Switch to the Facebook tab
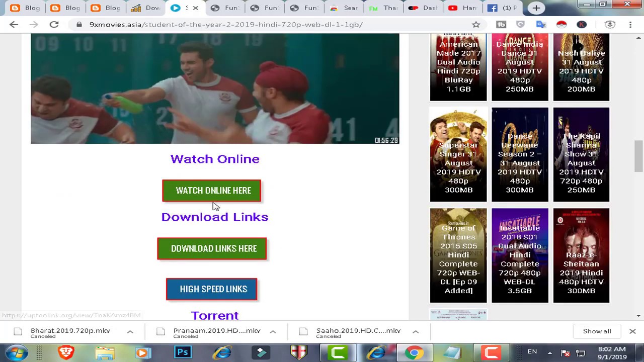644x362 pixels. [x=503, y=8]
